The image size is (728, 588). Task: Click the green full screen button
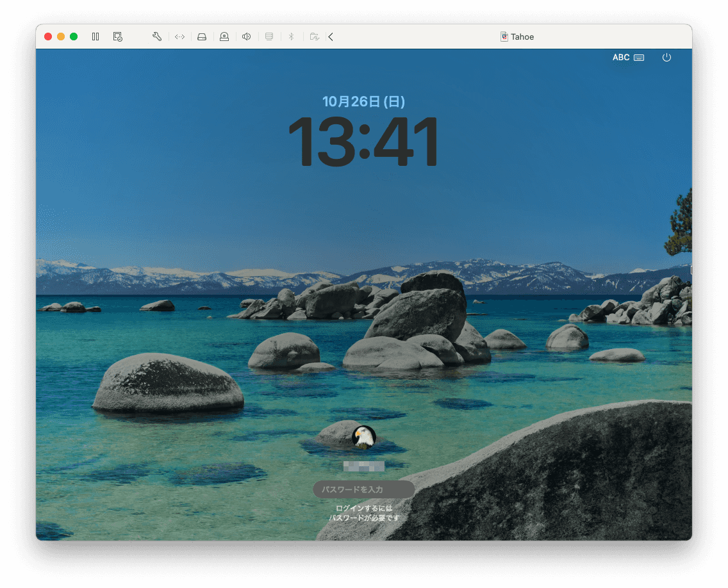tap(74, 37)
